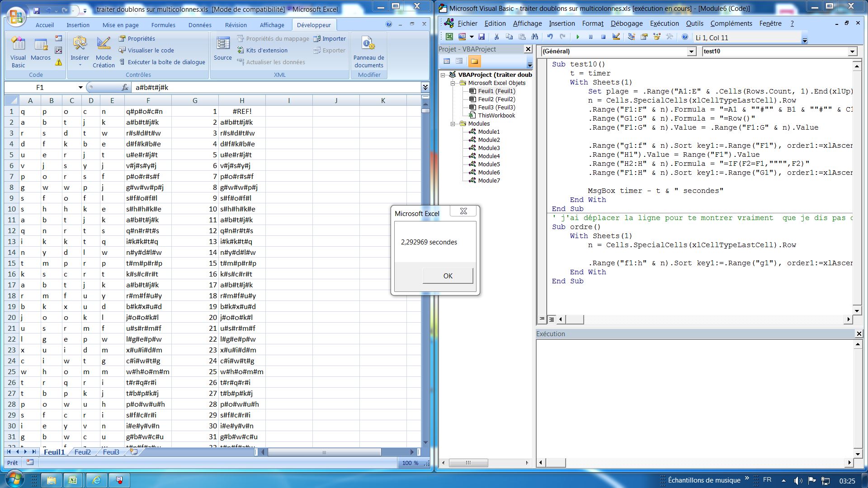The width and height of the screenshot is (868, 488).
Task: Click the Excel formula bar input
Action: pos(277,87)
